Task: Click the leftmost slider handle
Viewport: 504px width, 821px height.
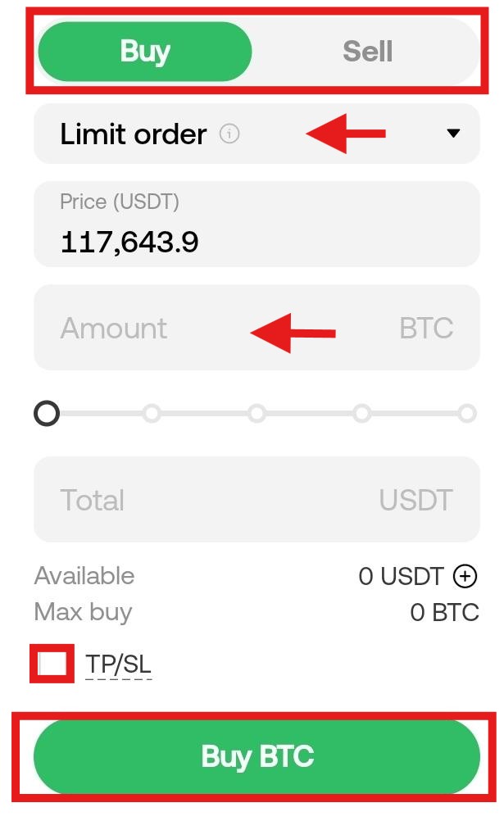Action: [47, 414]
